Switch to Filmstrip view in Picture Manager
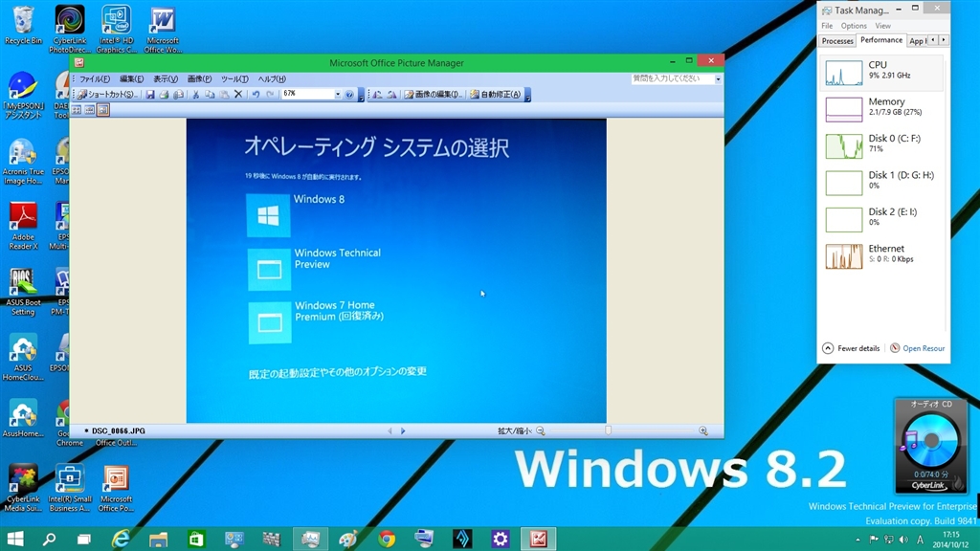 click(89, 110)
